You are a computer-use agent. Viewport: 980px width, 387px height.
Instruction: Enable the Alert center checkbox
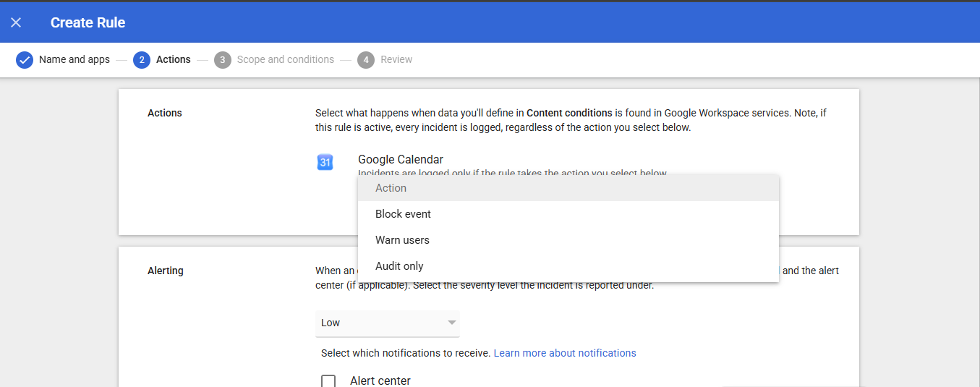[x=328, y=381]
